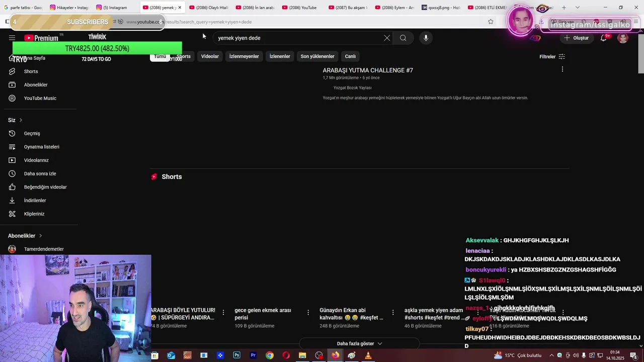Image resolution: width=644 pixels, height=362 pixels.
Task: Open browser tab list dropdown arrow
Action: coord(577,8)
